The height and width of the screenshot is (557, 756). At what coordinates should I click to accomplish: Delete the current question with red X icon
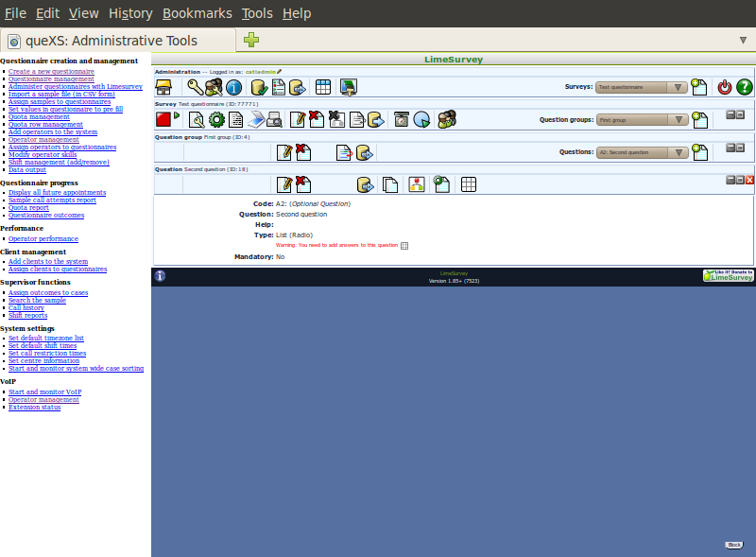[x=303, y=184]
